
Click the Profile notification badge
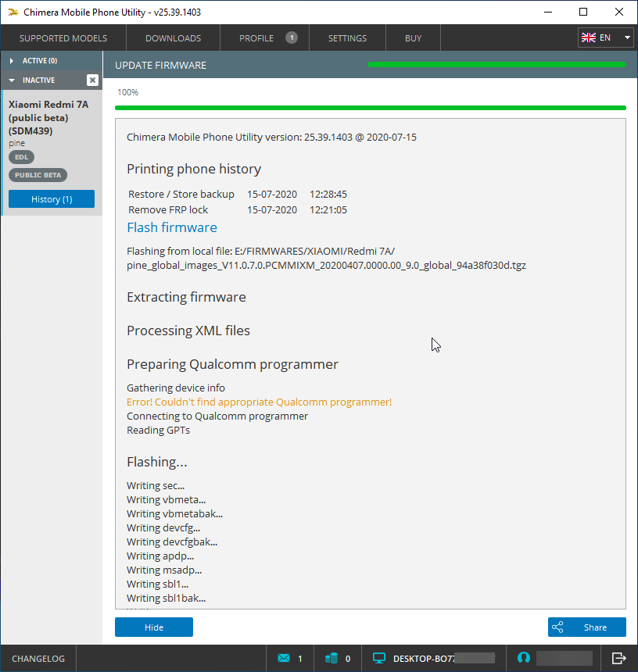pyautogui.click(x=292, y=38)
